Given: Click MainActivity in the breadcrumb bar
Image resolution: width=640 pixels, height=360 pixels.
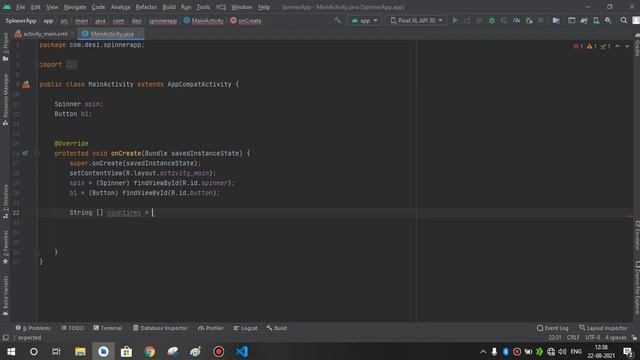Looking at the screenshot, I should pyautogui.click(x=204, y=20).
